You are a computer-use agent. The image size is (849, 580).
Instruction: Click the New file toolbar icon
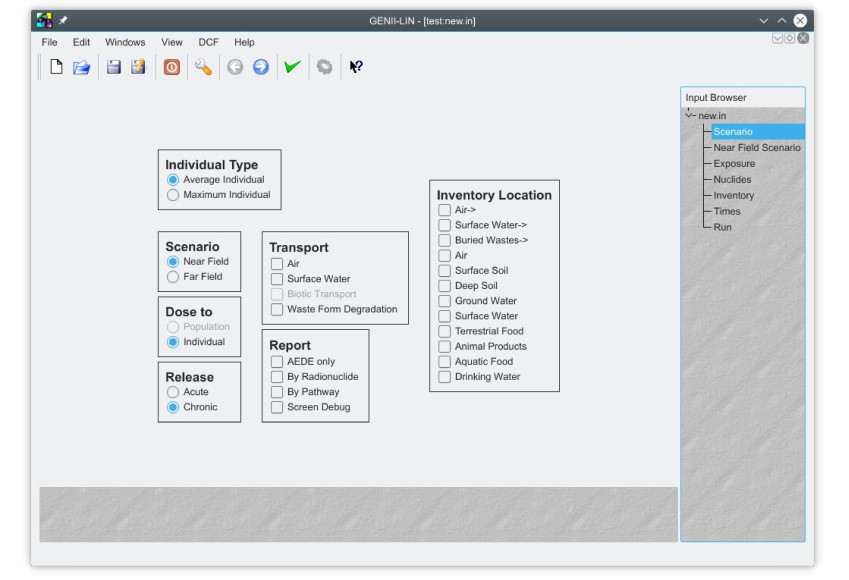(56, 67)
